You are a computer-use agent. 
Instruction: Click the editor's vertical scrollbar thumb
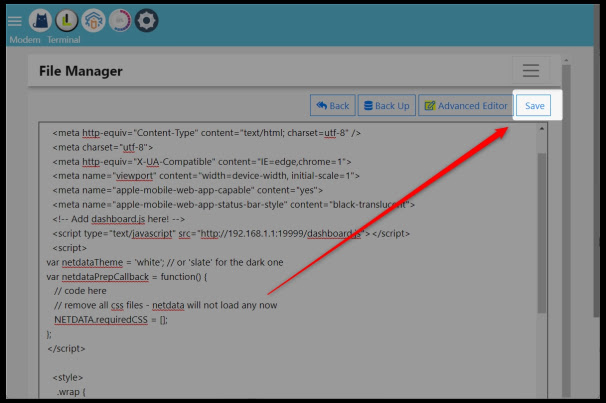(542, 233)
